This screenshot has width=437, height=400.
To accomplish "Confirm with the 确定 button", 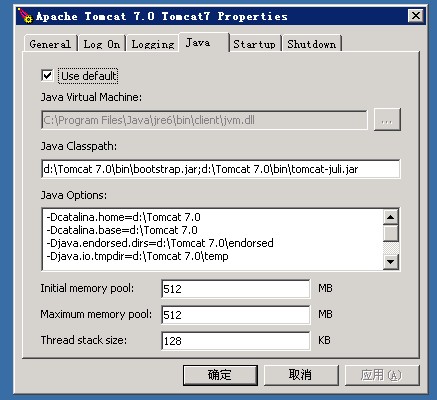I will 220,375.
